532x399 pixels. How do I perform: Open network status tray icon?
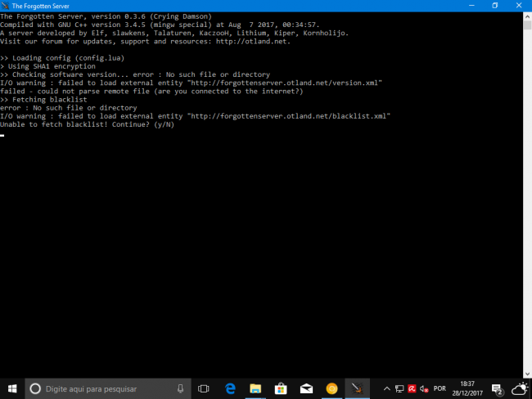[399, 389]
